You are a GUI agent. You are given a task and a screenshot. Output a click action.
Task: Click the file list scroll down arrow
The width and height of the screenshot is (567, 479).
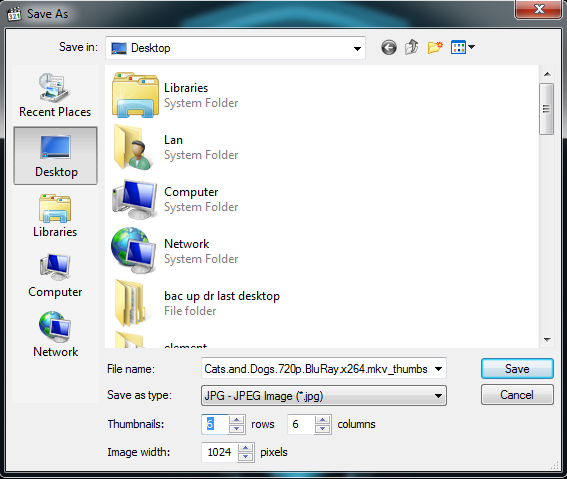coord(547,339)
